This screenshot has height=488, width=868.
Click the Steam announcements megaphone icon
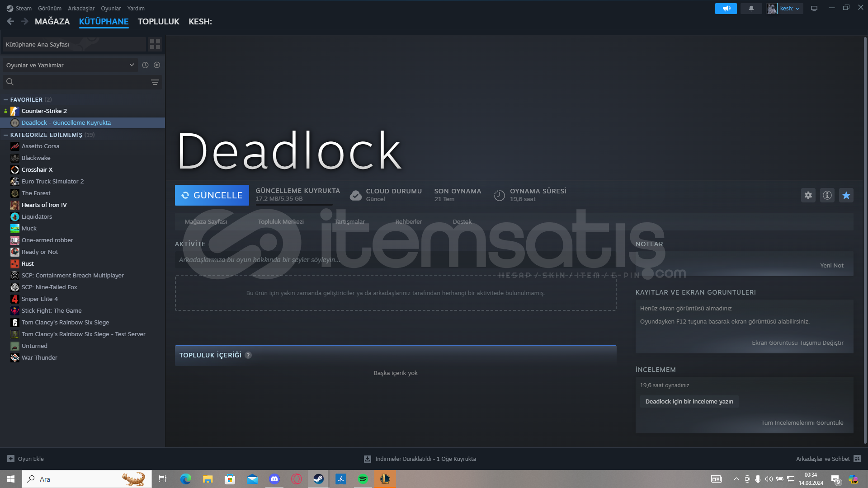click(726, 9)
